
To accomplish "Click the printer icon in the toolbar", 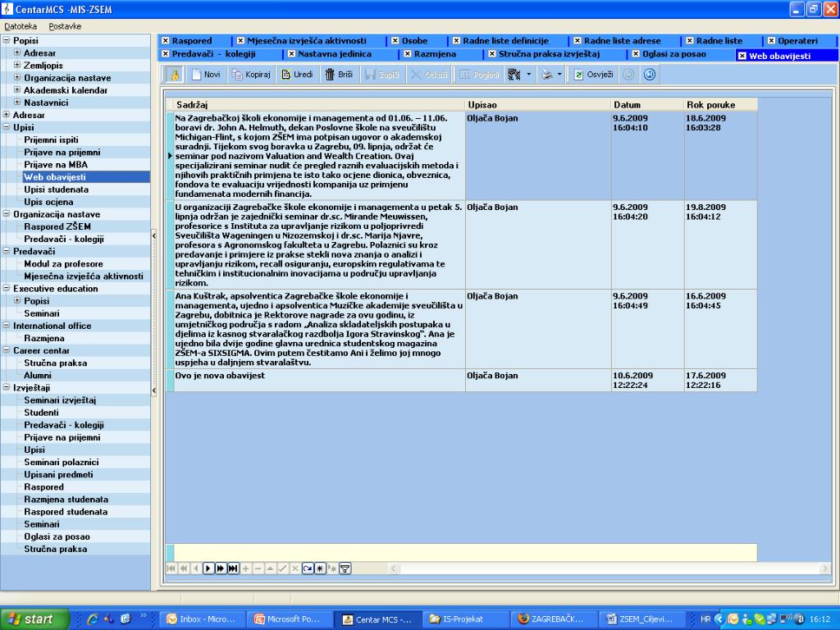I will [546, 75].
